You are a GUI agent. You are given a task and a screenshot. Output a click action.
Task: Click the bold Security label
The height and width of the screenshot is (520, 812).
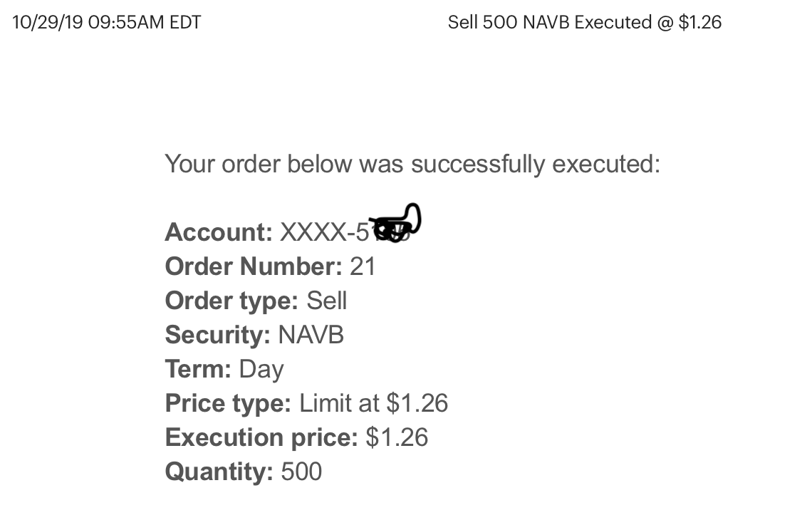pos(217,335)
